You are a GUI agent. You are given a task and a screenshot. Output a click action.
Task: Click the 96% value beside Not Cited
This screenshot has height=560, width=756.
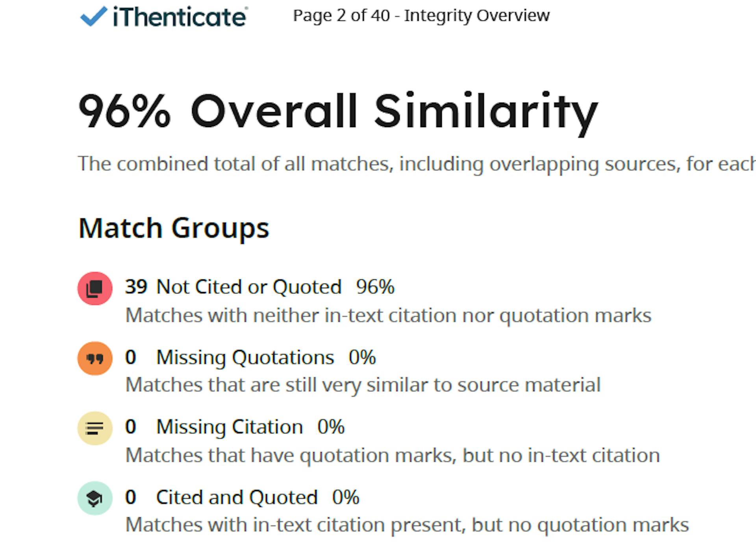(x=375, y=287)
